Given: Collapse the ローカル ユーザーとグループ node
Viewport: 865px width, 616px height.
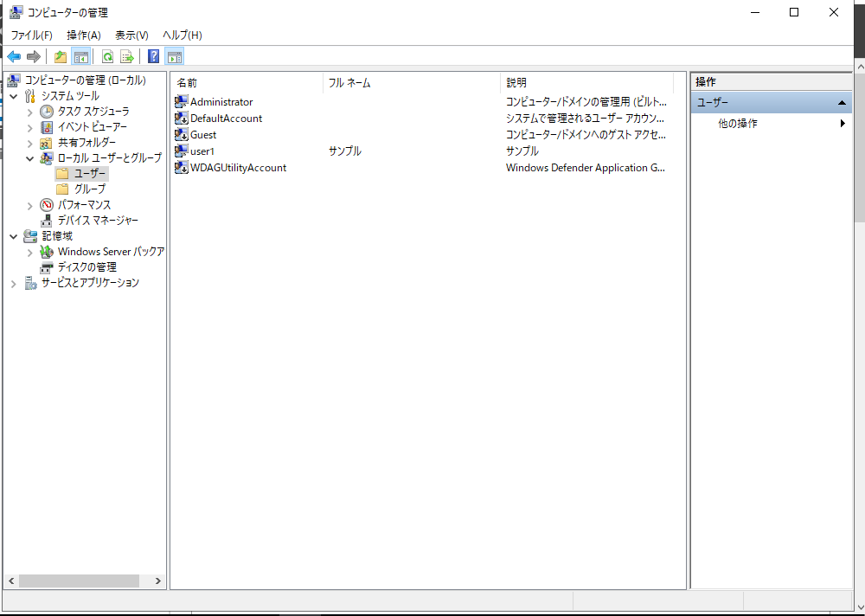Looking at the screenshot, I should click(x=30, y=157).
